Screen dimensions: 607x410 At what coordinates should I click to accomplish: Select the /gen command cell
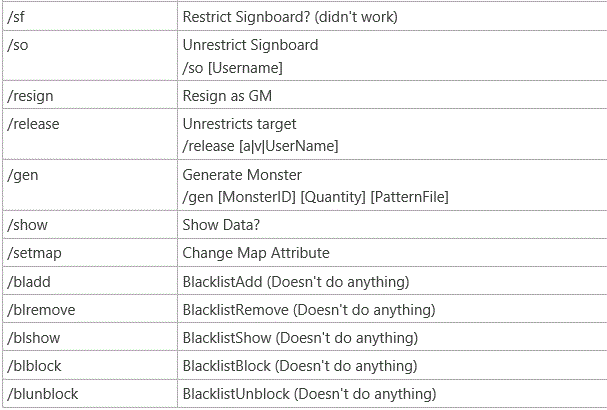tap(90, 185)
